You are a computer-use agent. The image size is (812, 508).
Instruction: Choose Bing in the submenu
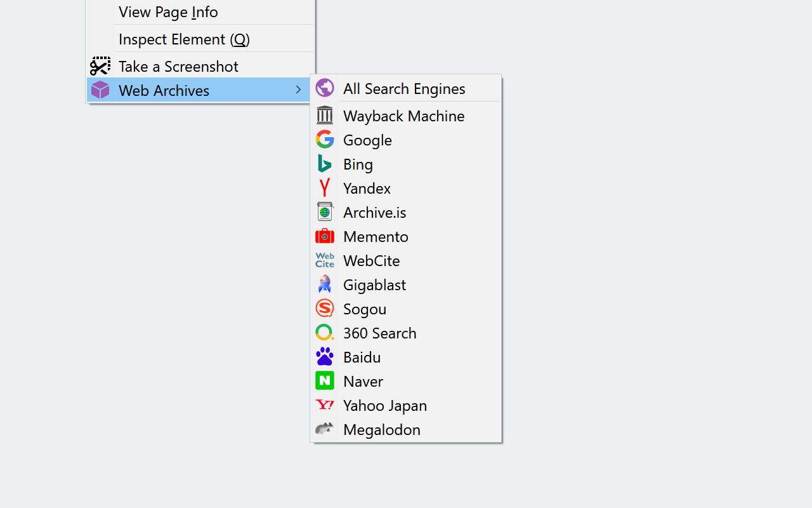click(406, 164)
